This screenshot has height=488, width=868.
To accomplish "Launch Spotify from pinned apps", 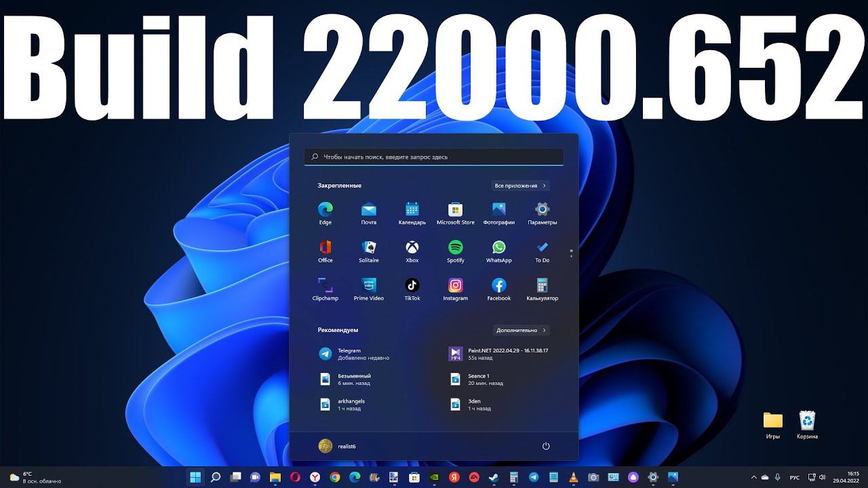I will (x=456, y=251).
